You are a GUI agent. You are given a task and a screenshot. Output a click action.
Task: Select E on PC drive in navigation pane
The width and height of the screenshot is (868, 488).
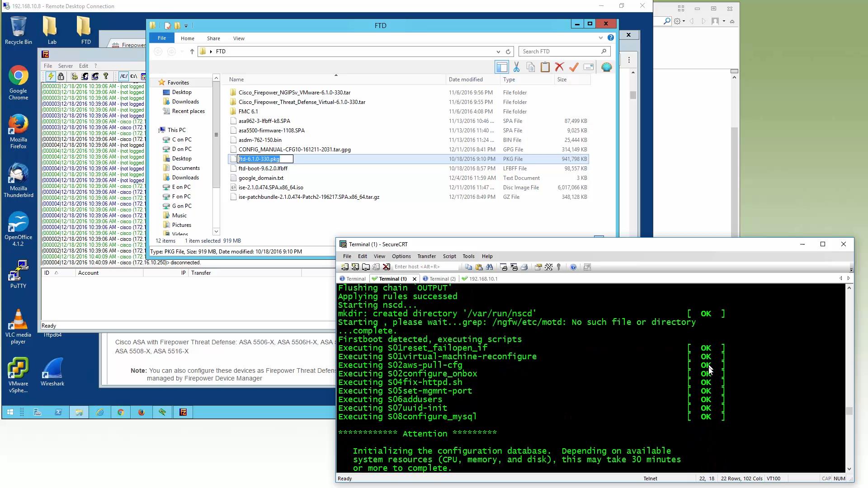181,187
